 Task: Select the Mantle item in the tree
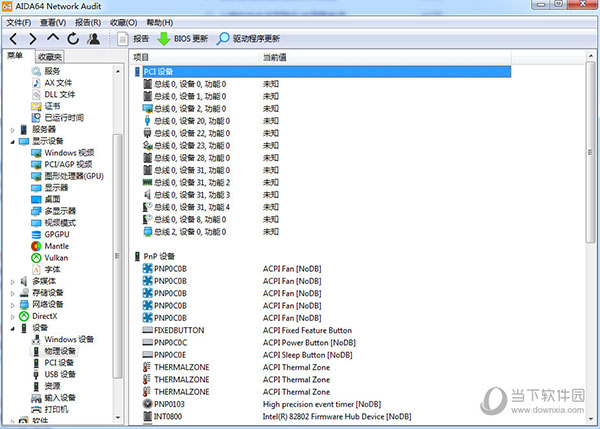click(x=56, y=245)
